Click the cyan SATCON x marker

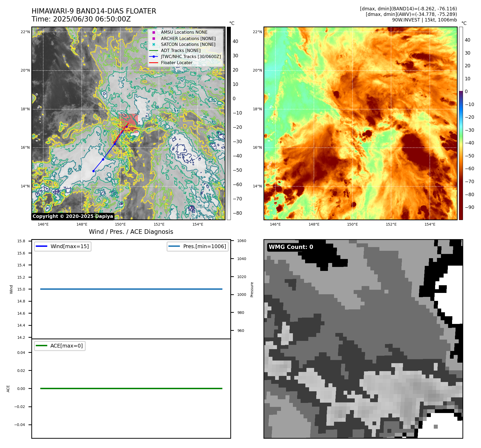click(154, 45)
